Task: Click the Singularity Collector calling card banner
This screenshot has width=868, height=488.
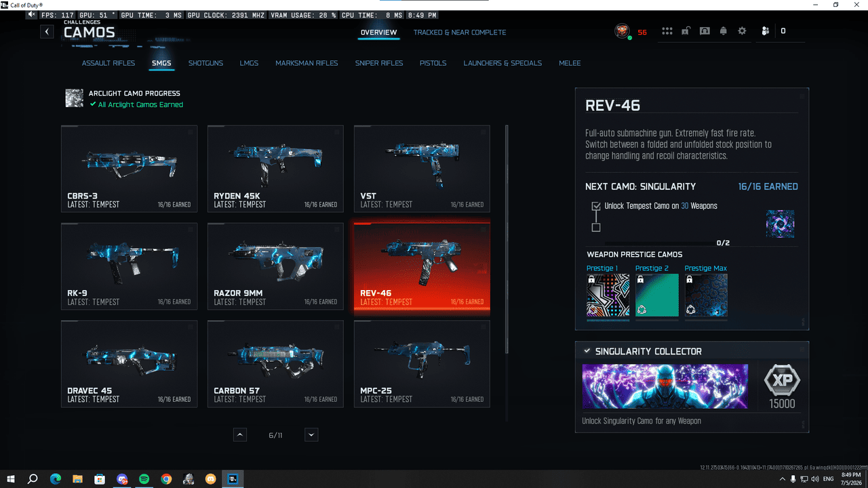Action: [x=665, y=387]
